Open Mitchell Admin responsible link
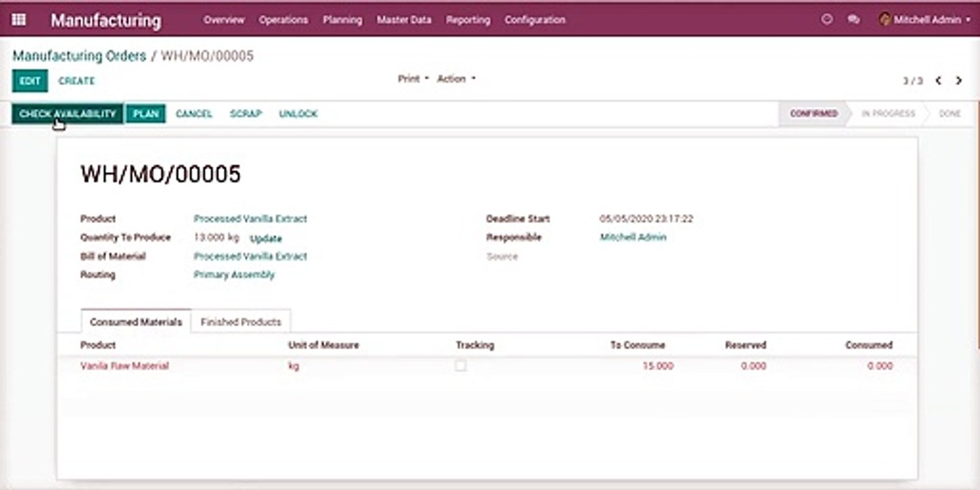980x490 pixels. click(633, 237)
